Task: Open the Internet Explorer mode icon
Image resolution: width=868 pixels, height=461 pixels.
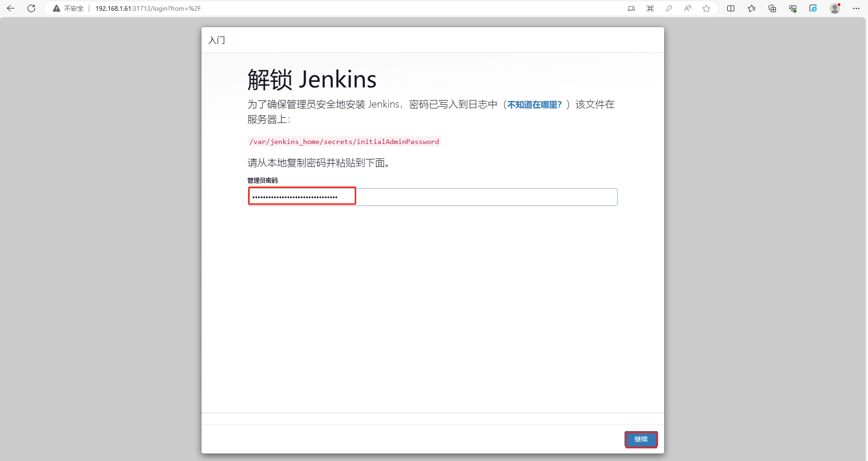Action: coord(813,8)
